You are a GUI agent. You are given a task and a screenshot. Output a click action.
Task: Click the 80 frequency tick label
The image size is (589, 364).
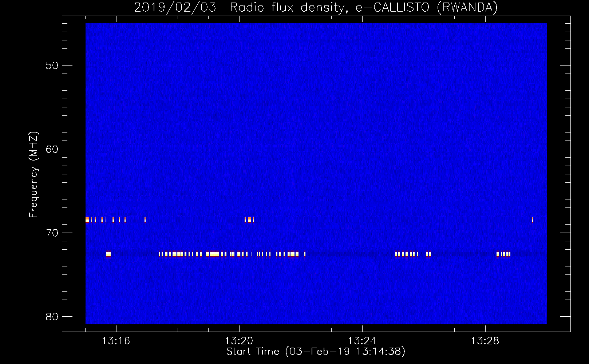coord(52,317)
